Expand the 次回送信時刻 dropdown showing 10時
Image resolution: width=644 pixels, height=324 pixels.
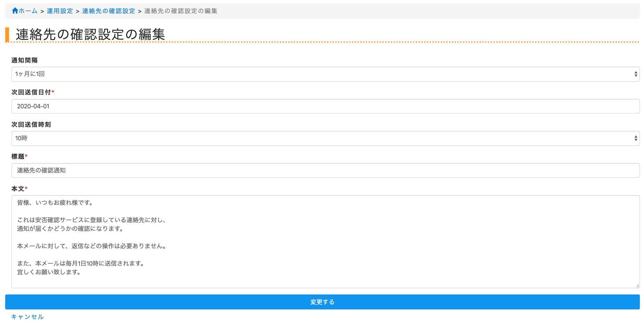click(325, 138)
